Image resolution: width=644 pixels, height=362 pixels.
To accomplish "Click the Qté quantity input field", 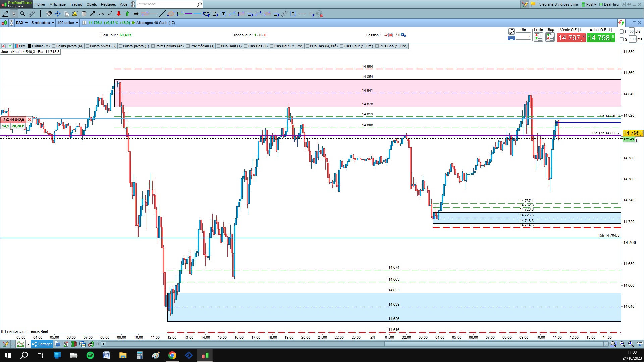I will [523, 36].
